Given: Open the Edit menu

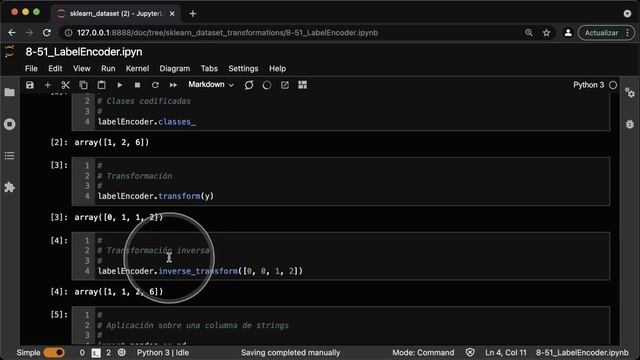Looking at the screenshot, I should click(55, 69).
